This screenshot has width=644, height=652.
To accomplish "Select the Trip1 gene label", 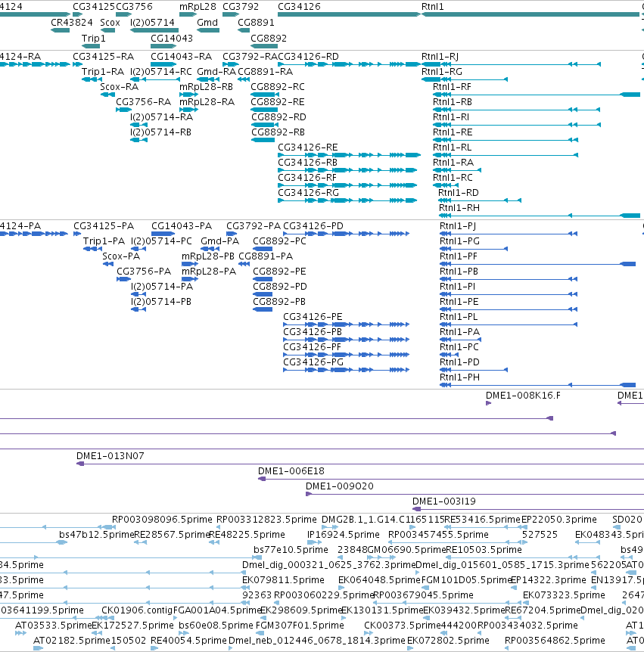I will 94,39.
